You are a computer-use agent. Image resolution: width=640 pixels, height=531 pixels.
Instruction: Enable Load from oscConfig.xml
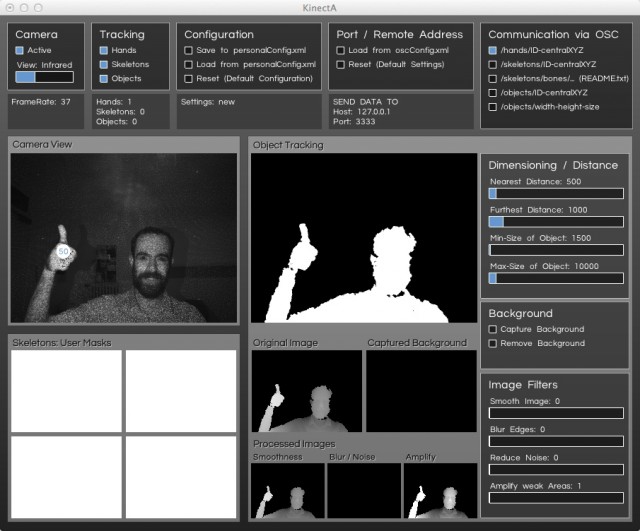[x=341, y=50]
